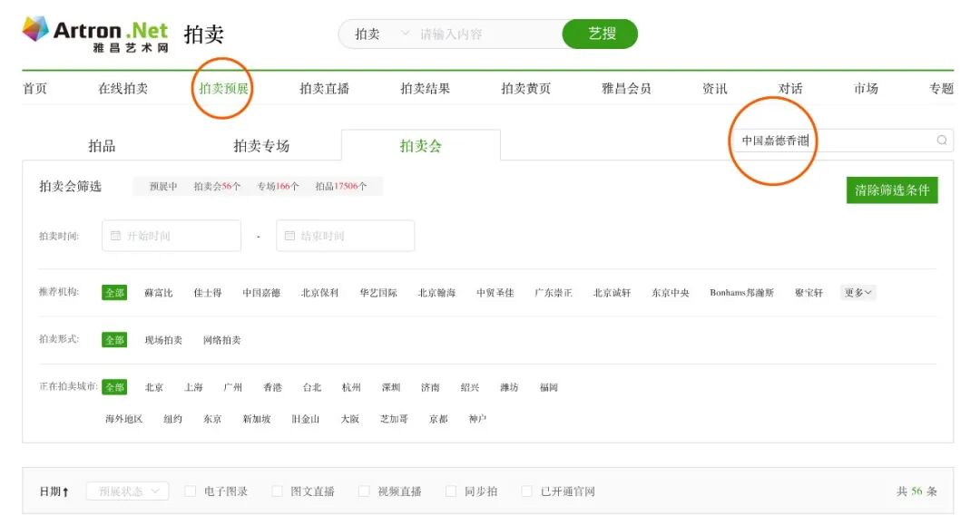The image size is (980, 525).
Task: Open 拍卖直播 in the navigation bar
Action: click(x=324, y=89)
